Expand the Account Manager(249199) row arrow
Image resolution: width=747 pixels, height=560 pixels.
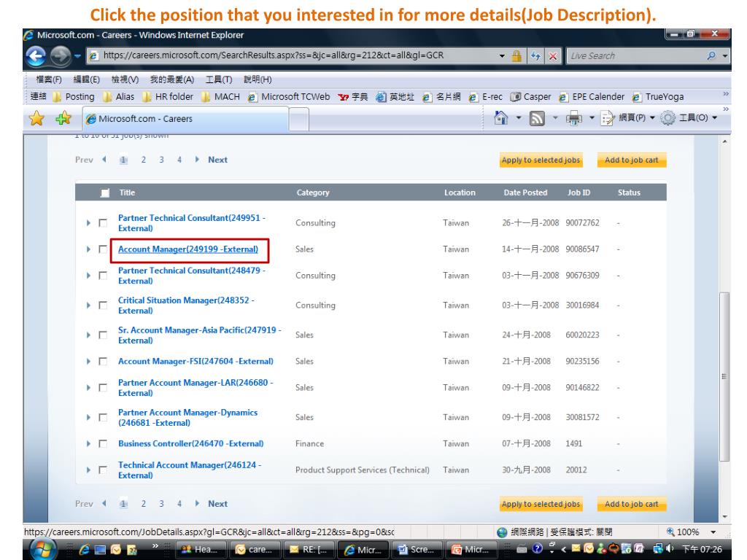(x=88, y=249)
